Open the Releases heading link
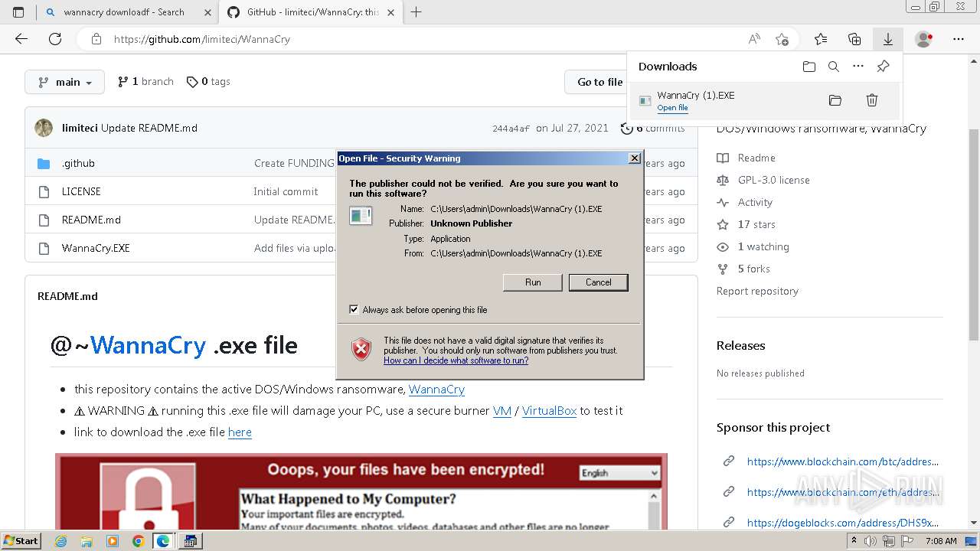This screenshot has height=551, width=980. point(740,346)
